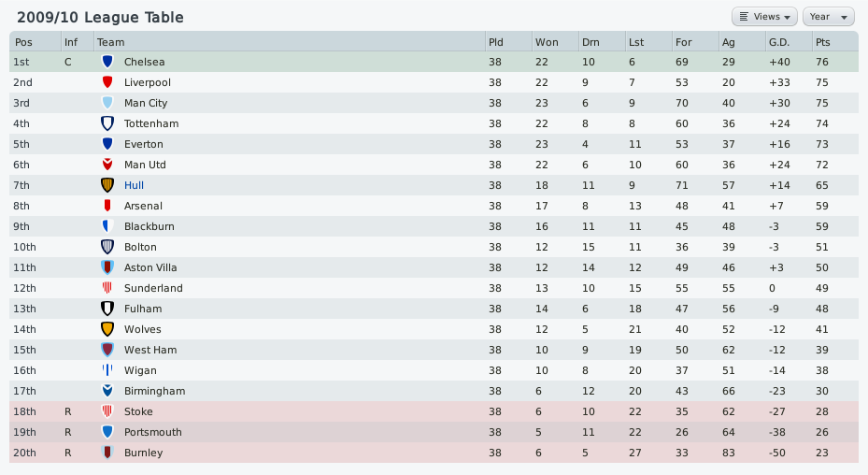Sort table by Pts column header
Image resolution: width=868 pixels, height=475 pixels.
pyautogui.click(x=822, y=42)
